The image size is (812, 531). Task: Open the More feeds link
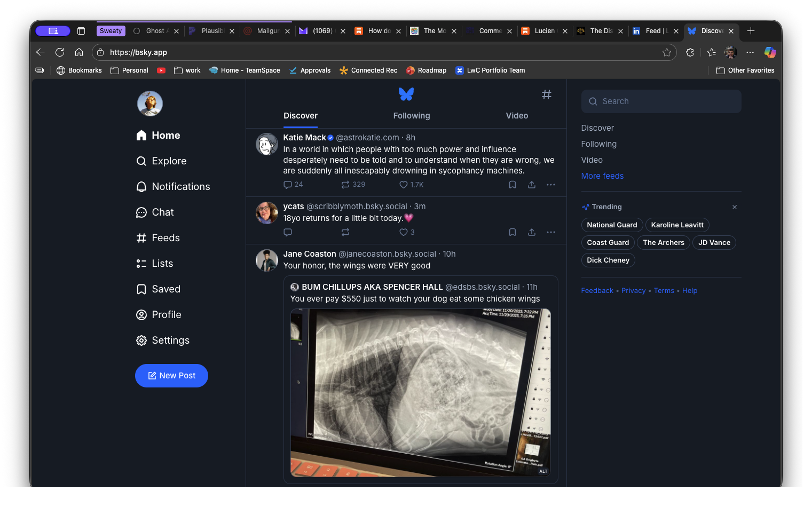point(602,176)
